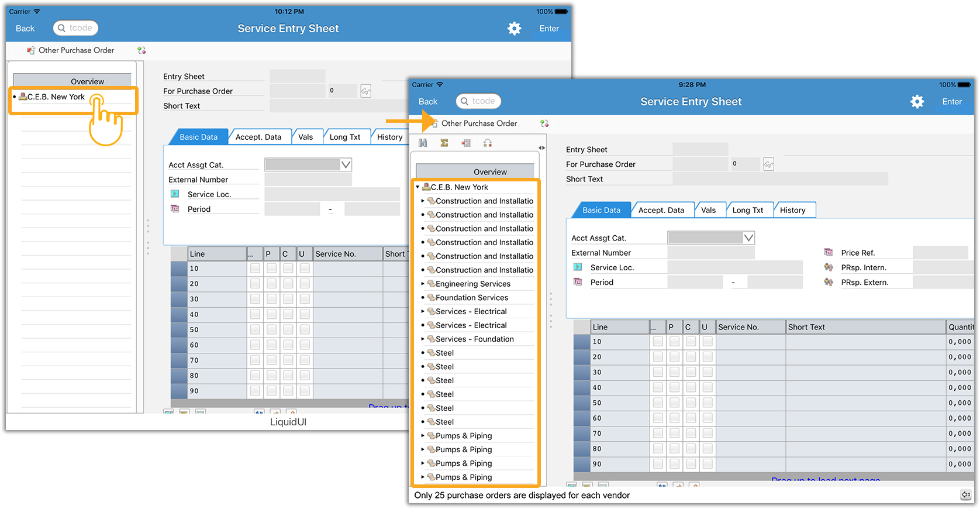980x509 pixels.
Task: Click the calendar icon beside Price Ref.
Action: pos(829,253)
